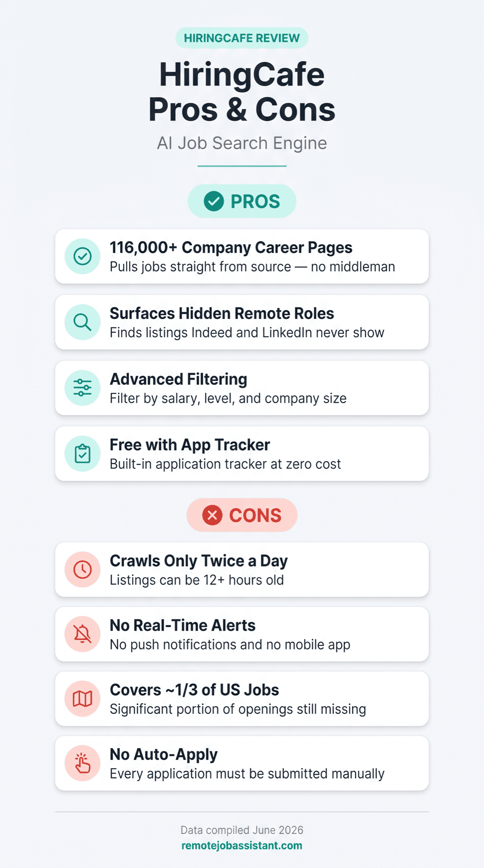Screen dimensions: 484x868
Task: Click the map icon next to Covers ~1/3 of US Jobs
Action: [x=83, y=698]
